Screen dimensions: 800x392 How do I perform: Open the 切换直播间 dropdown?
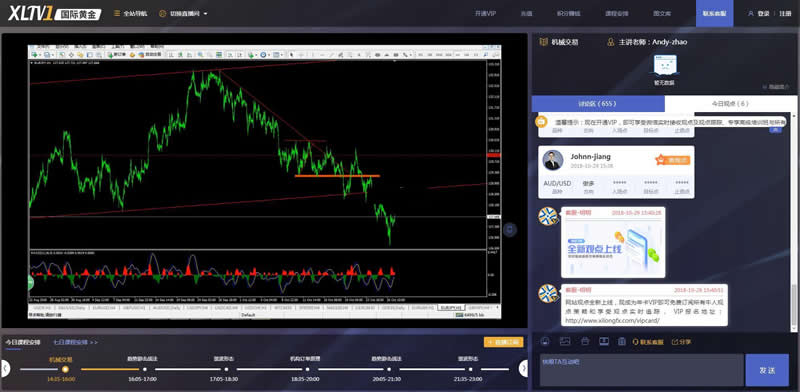(x=183, y=14)
